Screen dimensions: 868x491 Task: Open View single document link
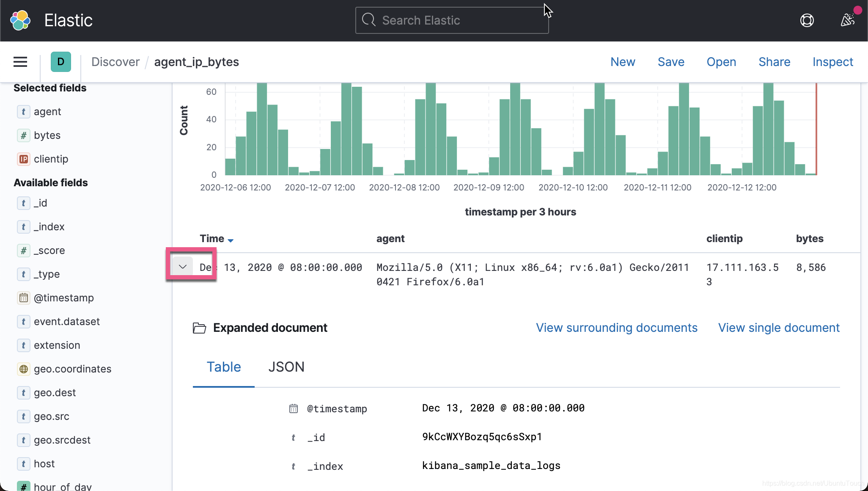778,328
